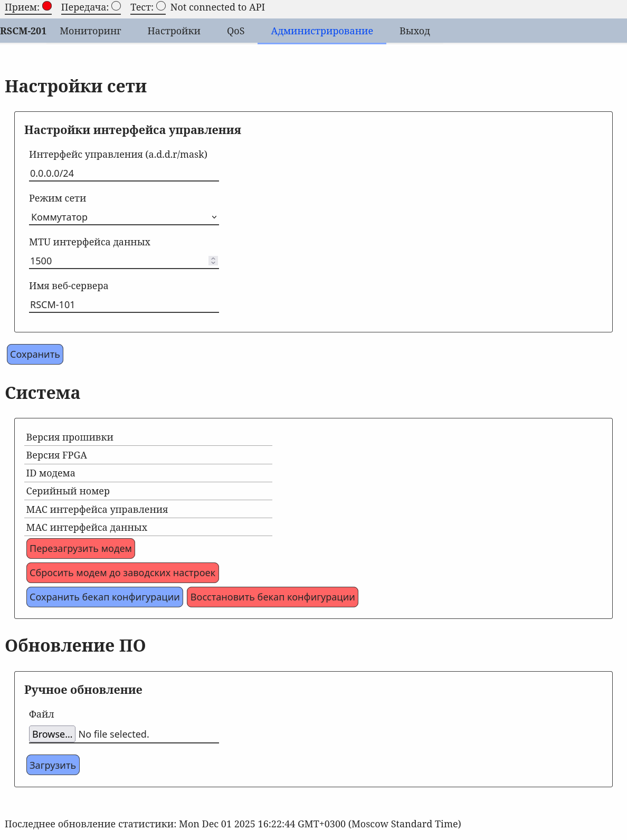Click Сохранить бекап конфигурации button
The width and height of the screenshot is (627, 840).
pos(104,597)
